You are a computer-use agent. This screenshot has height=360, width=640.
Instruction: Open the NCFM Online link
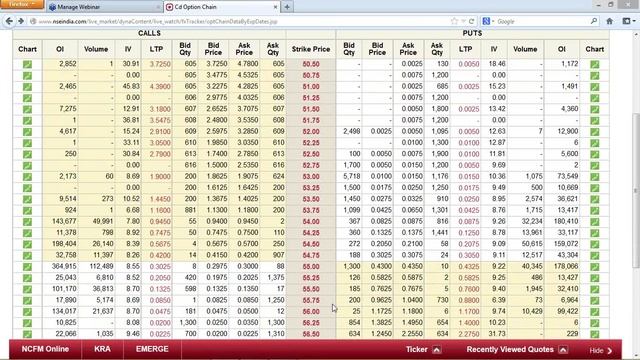[x=45, y=349]
